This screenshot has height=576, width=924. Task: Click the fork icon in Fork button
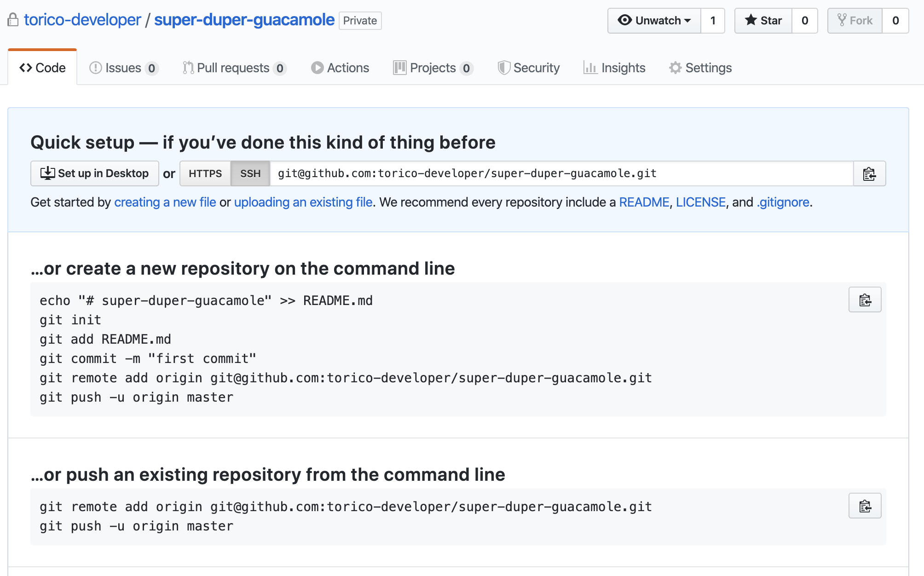click(x=842, y=20)
